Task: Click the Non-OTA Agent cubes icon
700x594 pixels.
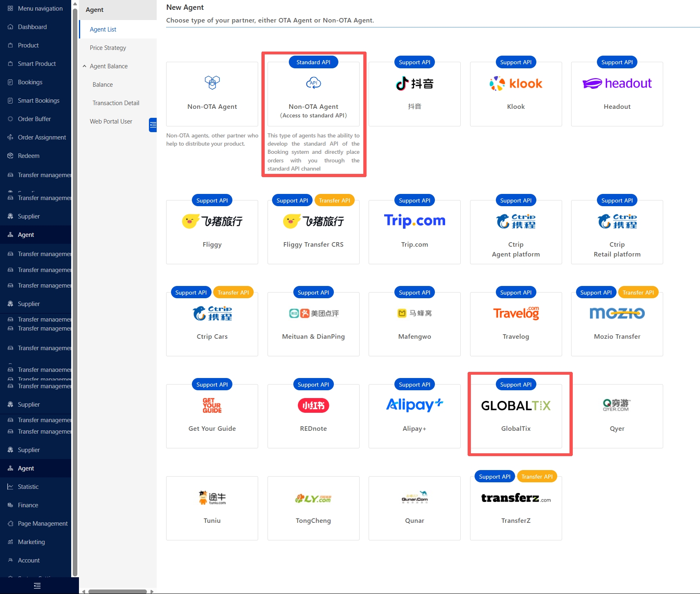Action: (212, 83)
